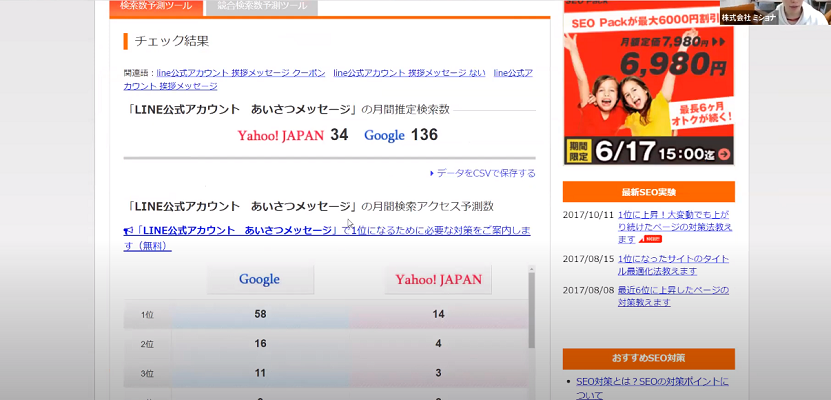This screenshot has width=831, height=400.
Task: Click results table scrollbar thumb
Action: (x=532, y=310)
